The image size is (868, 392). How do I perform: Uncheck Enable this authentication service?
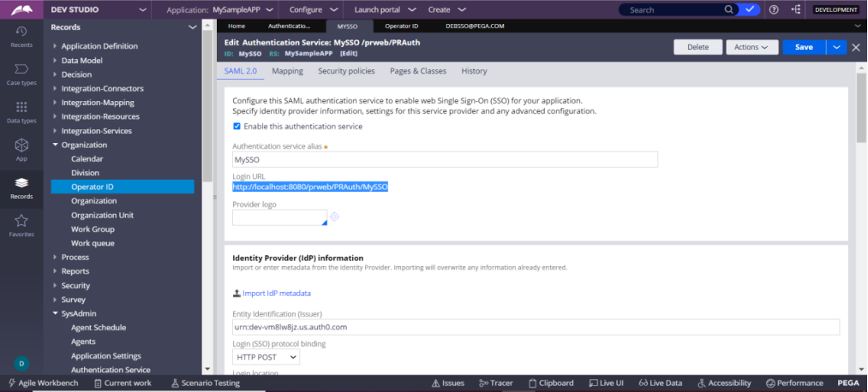coord(237,126)
